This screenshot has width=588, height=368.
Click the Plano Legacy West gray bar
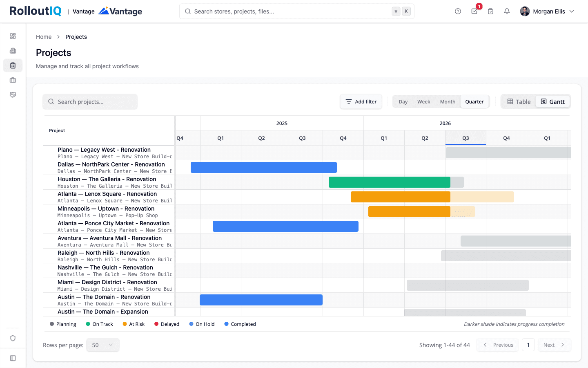point(508,153)
